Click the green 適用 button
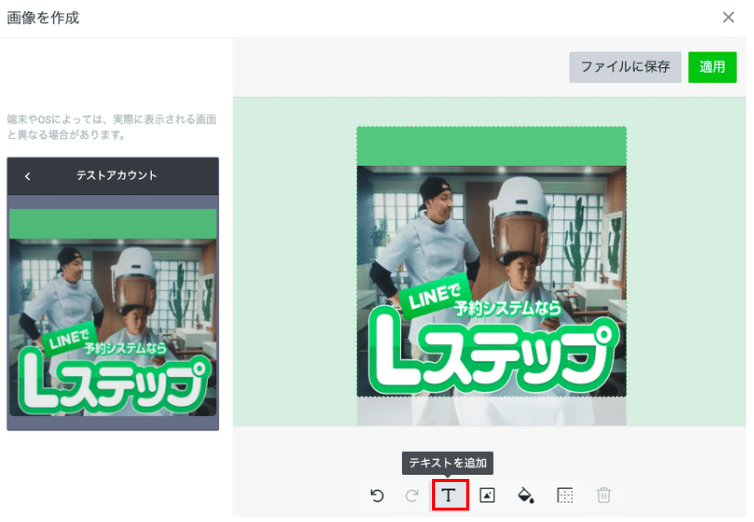Screen dimensions: 754x522 coord(712,67)
